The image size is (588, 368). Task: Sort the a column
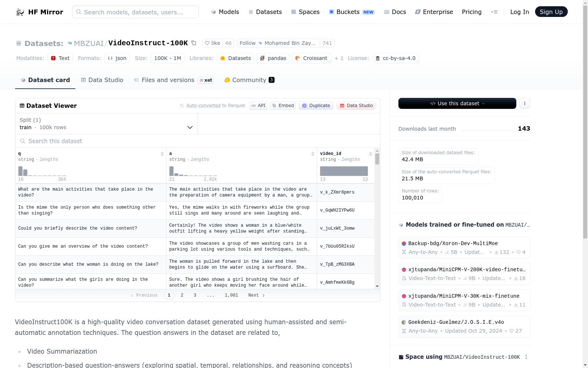tap(313, 154)
